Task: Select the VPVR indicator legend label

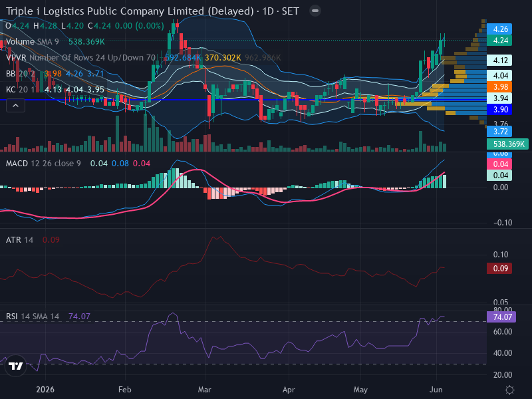Action: 80,58
